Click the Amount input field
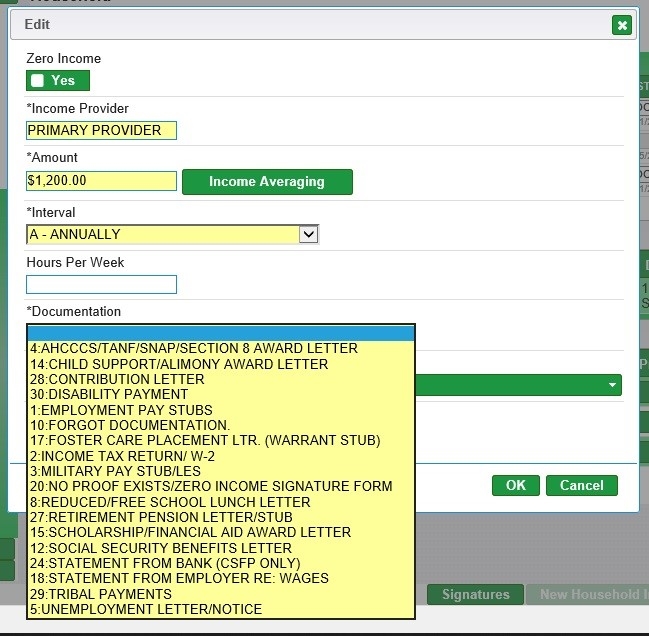The image size is (649, 636). (x=101, y=181)
